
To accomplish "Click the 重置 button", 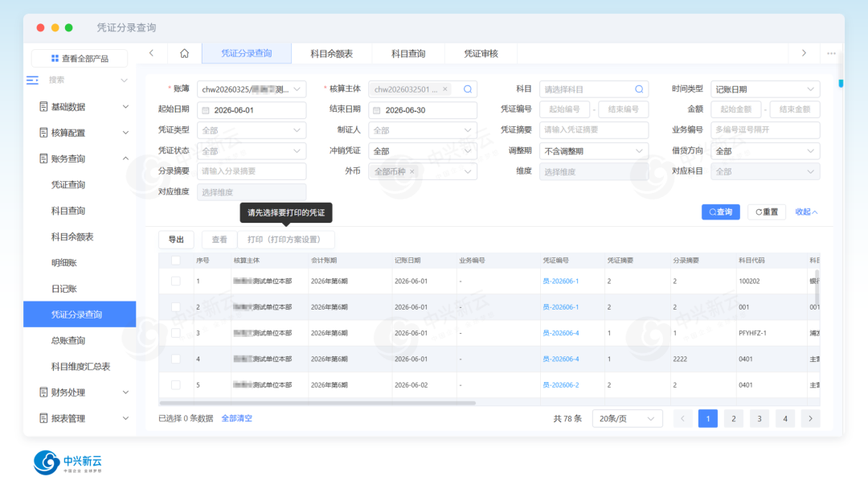I will (x=767, y=212).
